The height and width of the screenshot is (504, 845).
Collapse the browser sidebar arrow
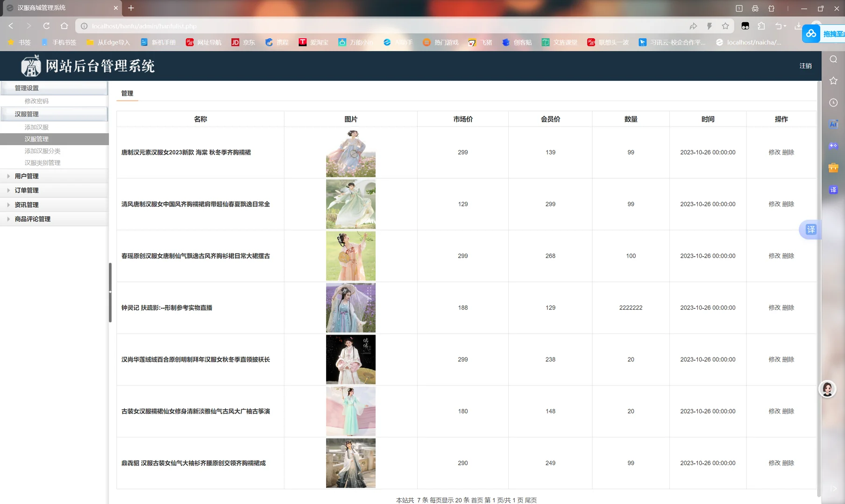point(833,489)
